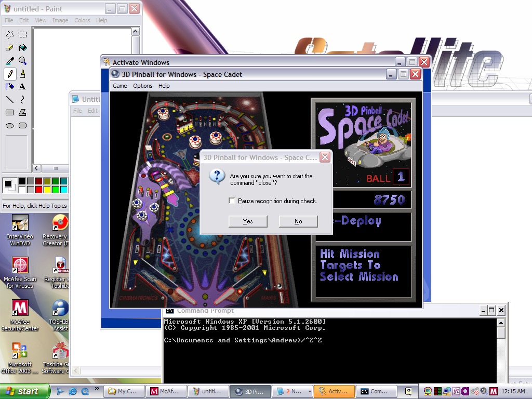The height and width of the screenshot is (399, 532).
Task: Open the Colors menu in Paint
Action: click(82, 20)
